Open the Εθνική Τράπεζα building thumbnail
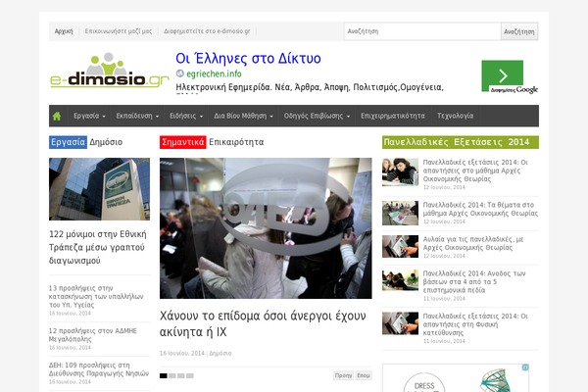The height and width of the screenshot is (392, 588). [x=99, y=189]
